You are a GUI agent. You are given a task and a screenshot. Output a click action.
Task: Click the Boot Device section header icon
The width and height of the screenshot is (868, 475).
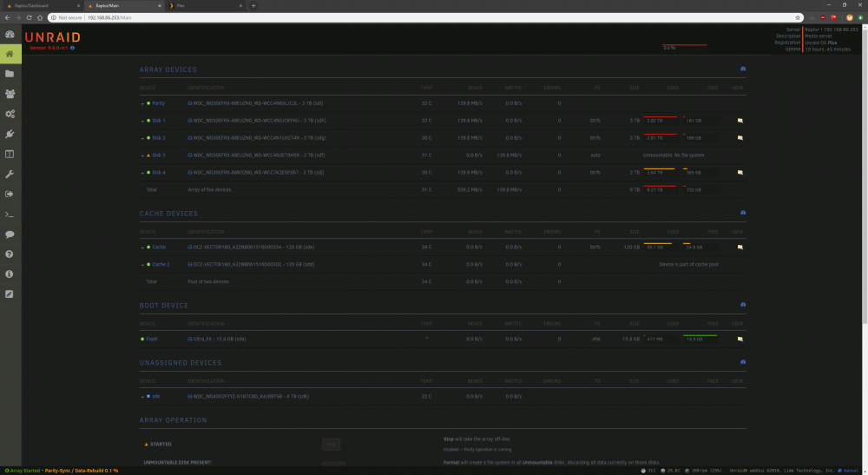pyautogui.click(x=743, y=305)
